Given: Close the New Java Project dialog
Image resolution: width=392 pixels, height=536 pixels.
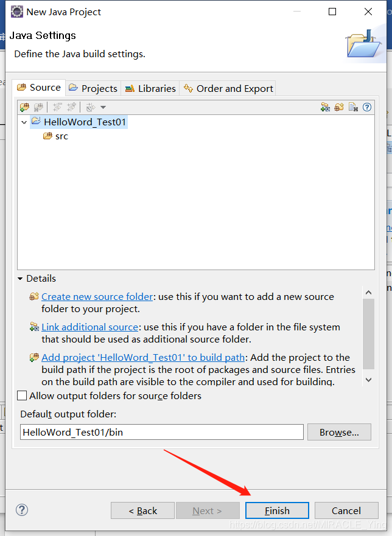Looking at the screenshot, I should pyautogui.click(x=368, y=12).
